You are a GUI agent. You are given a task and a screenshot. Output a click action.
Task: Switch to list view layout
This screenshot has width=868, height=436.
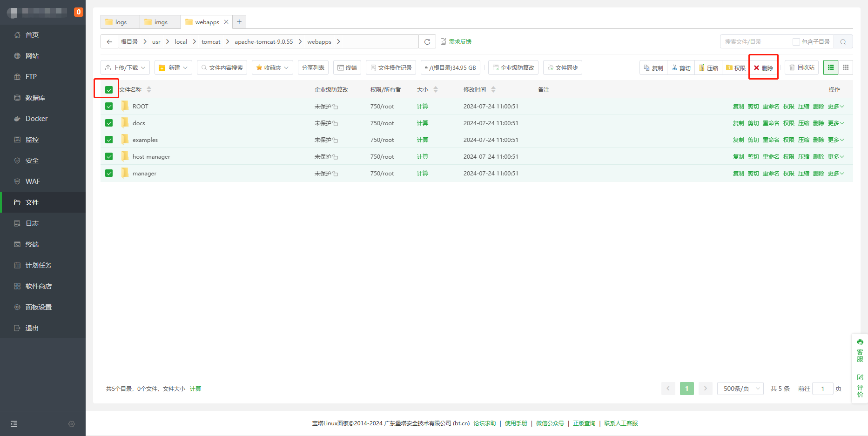click(830, 68)
